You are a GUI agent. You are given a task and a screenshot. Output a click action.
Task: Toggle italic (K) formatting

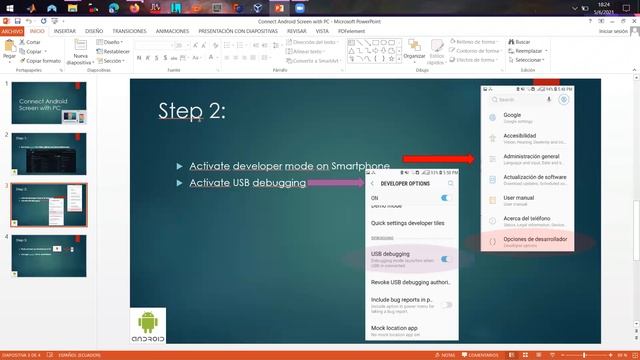pos(148,58)
